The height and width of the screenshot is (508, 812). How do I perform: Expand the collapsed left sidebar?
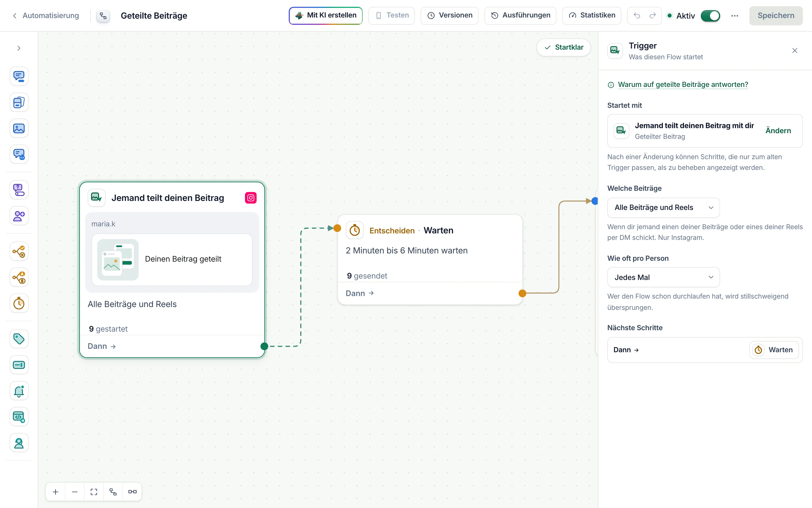click(x=19, y=48)
